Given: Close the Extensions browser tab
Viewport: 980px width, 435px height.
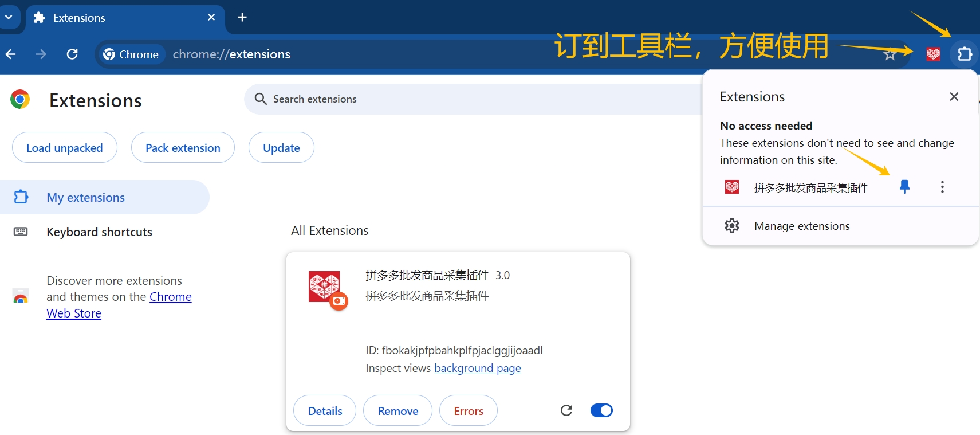Looking at the screenshot, I should (x=211, y=17).
